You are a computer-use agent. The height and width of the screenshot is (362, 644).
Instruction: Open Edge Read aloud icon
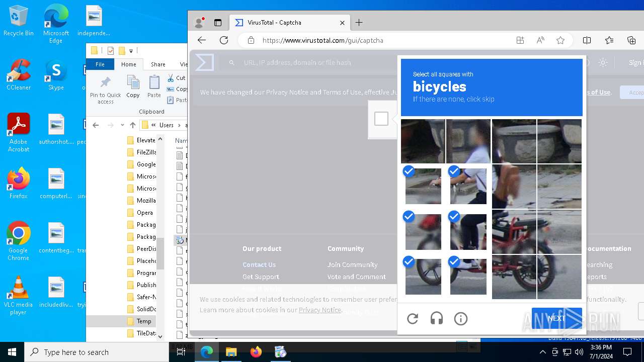coord(540,40)
